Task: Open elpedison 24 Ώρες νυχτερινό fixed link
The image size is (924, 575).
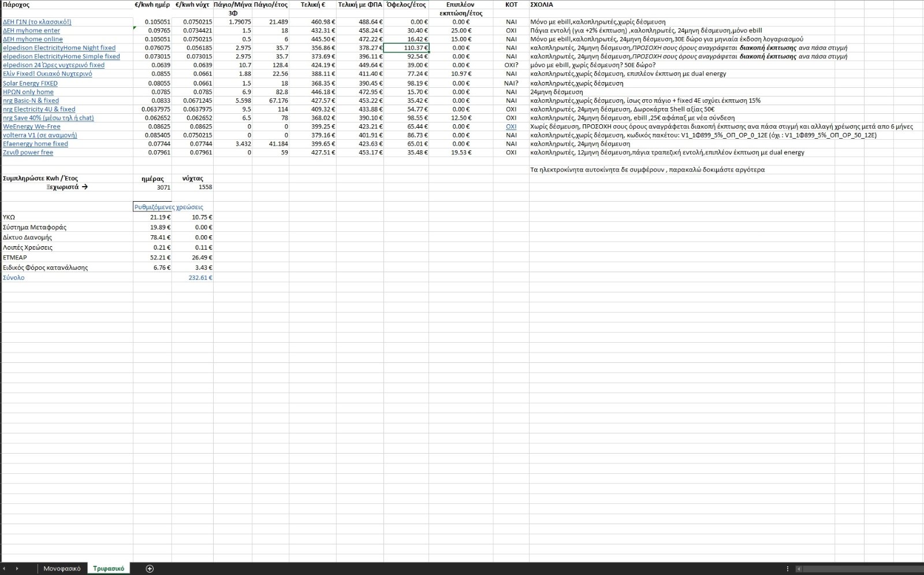Action: (x=54, y=65)
